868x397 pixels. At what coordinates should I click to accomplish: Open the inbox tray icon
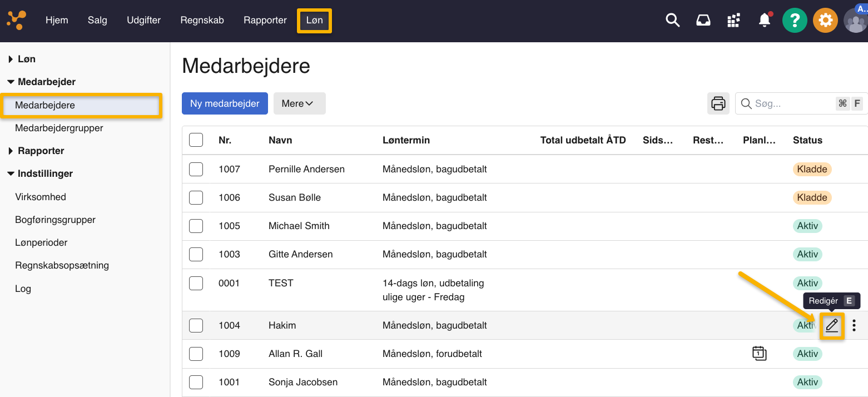coord(703,21)
